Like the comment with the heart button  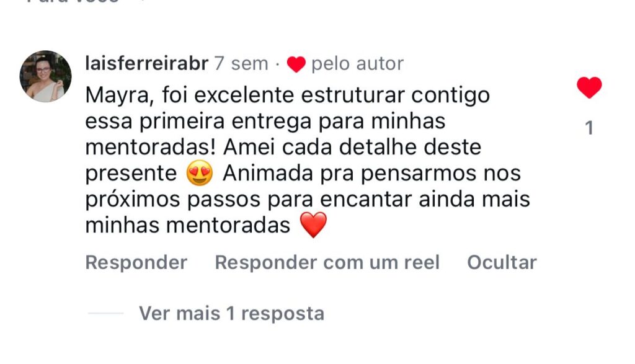click(x=589, y=87)
